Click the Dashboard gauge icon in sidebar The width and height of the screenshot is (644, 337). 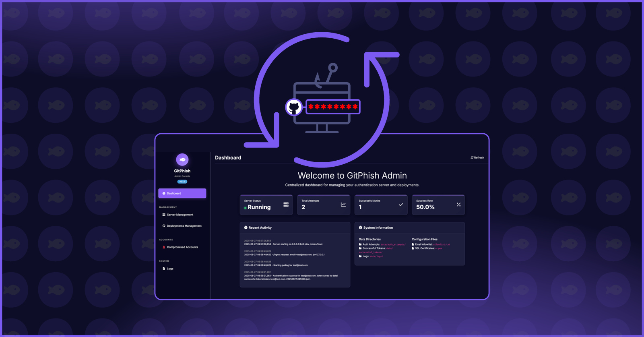coord(164,193)
